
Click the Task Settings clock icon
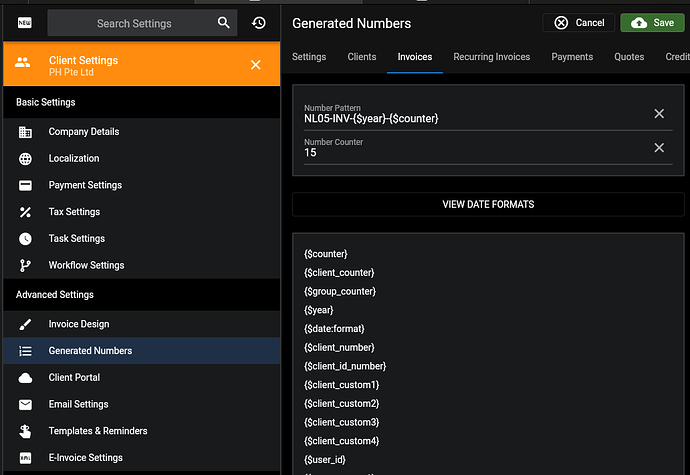coord(25,239)
